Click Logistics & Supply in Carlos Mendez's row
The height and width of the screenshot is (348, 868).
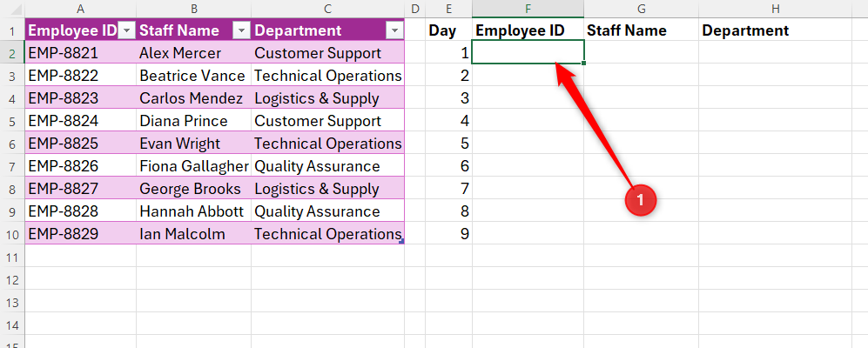[x=327, y=98]
